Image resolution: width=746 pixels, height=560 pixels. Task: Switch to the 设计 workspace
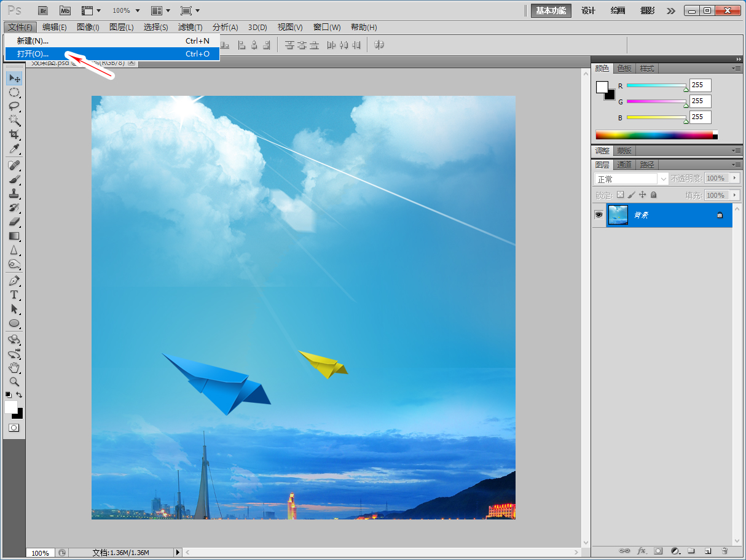point(589,10)
